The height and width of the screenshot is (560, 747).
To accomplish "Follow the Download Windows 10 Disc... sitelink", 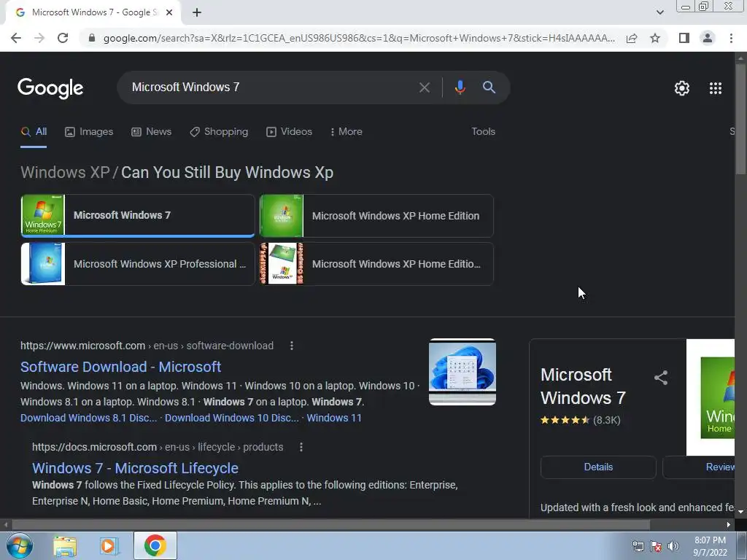I will coord(231,418).
